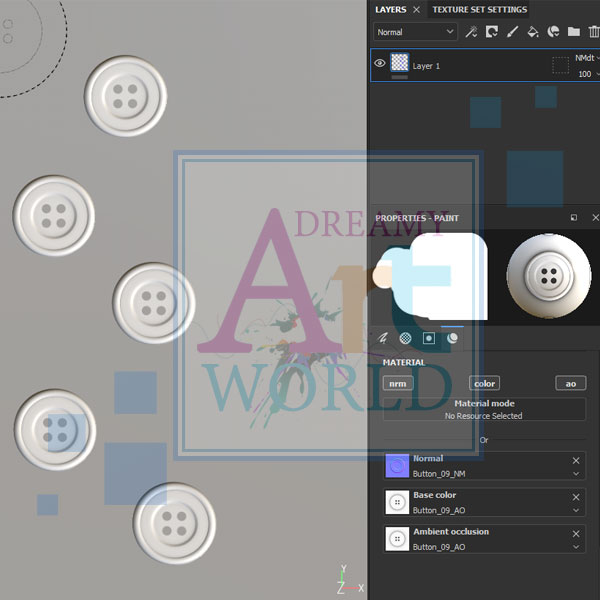Toggle the color material channel
Viewport: 600px width, 600px height.
coord(484,383)
